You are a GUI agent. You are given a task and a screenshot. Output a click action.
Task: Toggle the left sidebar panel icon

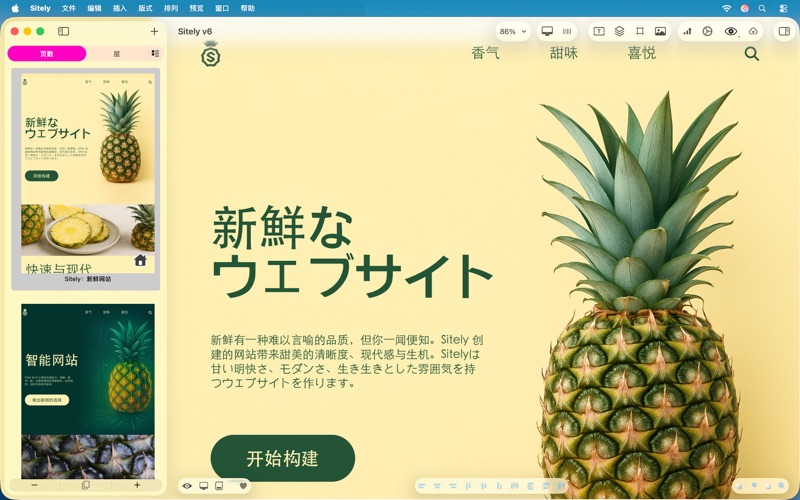pos(63,32)
